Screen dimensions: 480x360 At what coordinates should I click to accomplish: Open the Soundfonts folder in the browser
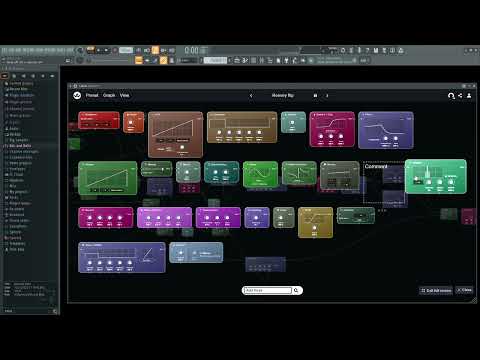(18, 226)
